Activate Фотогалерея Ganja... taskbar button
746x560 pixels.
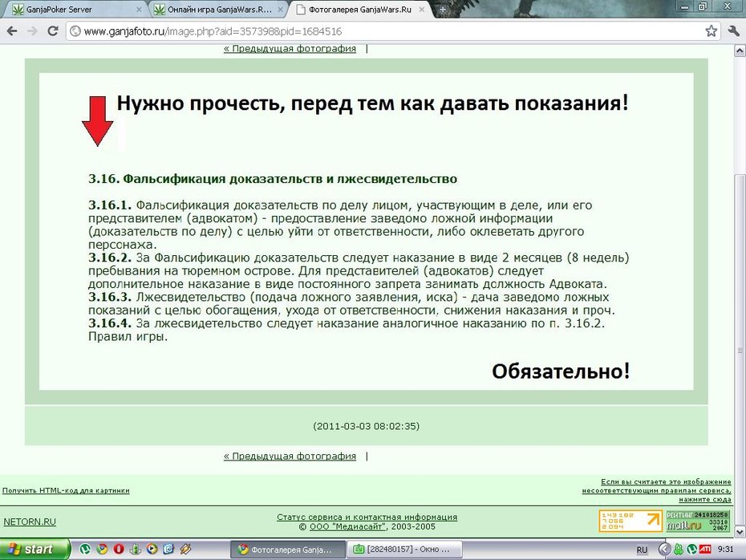290,550
